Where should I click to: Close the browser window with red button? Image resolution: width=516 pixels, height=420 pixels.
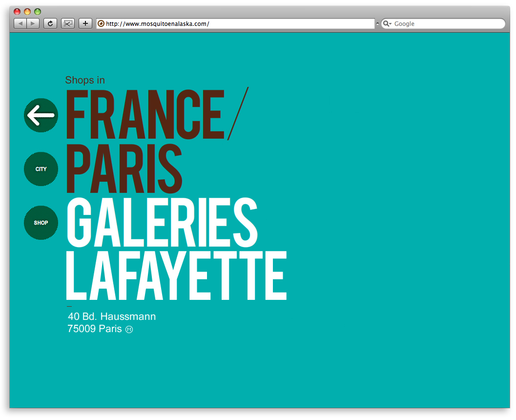[17, 12]
